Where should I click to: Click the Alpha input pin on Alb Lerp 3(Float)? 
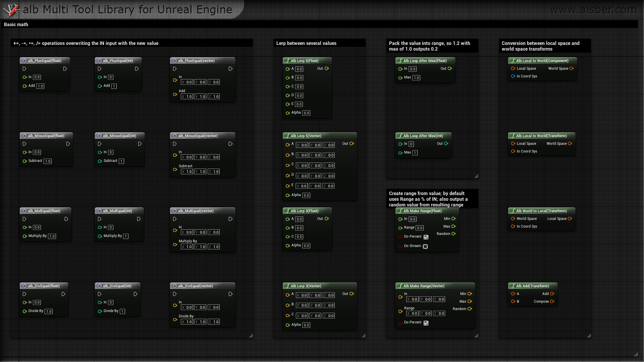[287, 245]
